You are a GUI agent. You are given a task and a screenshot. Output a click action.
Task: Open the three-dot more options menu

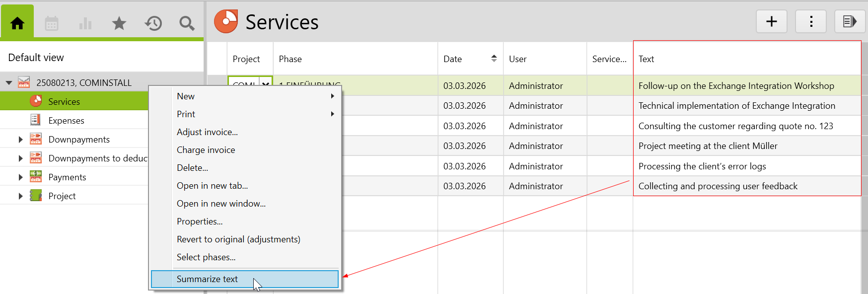[x=810, y=22]
